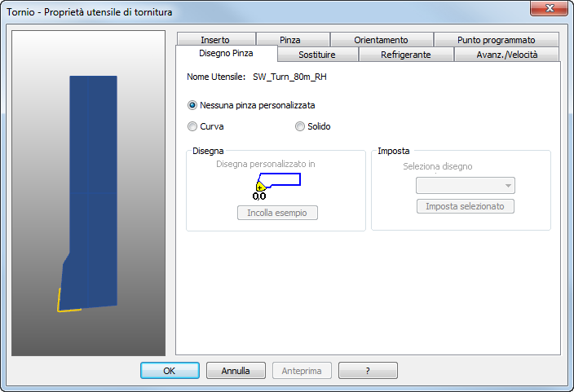This screenshot has width=574, height=392.
Task: Open the Punto programmato tab
Action: click(x=496, y=40)
